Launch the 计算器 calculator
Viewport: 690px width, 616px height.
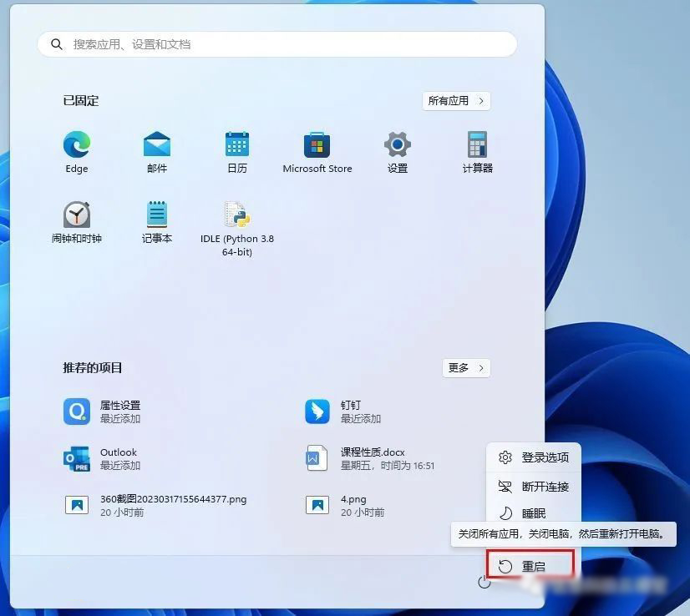click(x=478, y=152)
